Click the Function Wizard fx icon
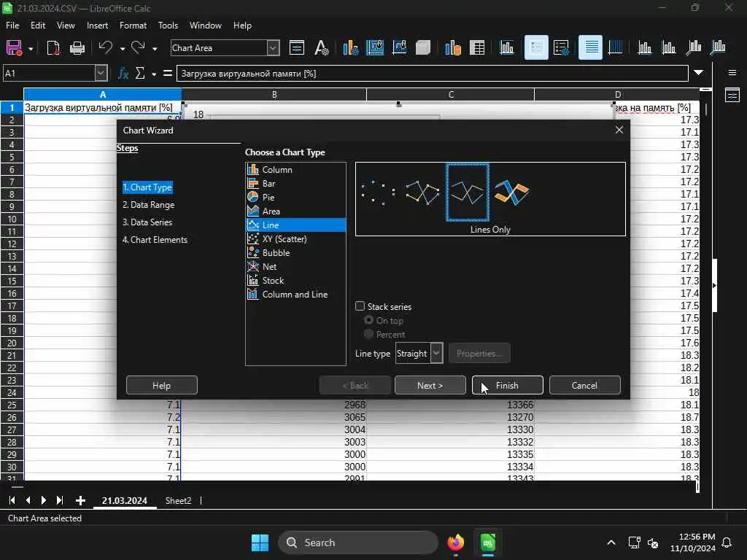 (x=123, y=74)
